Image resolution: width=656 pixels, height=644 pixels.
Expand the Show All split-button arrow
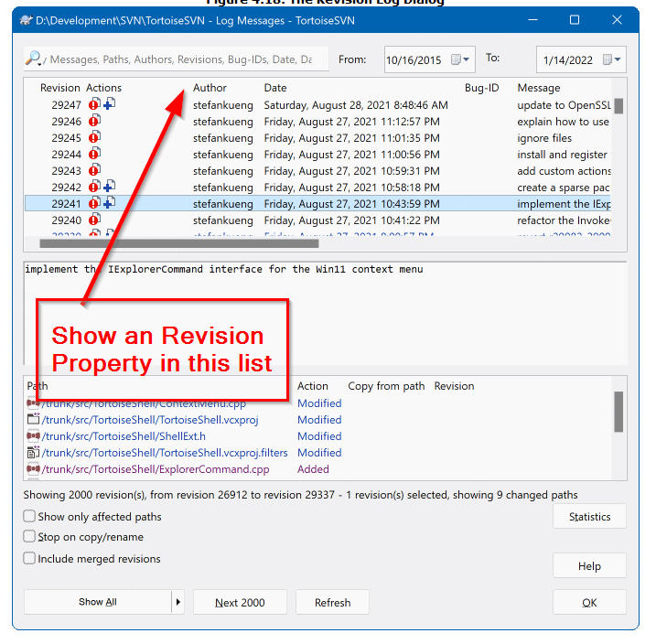tap(178, 602)
